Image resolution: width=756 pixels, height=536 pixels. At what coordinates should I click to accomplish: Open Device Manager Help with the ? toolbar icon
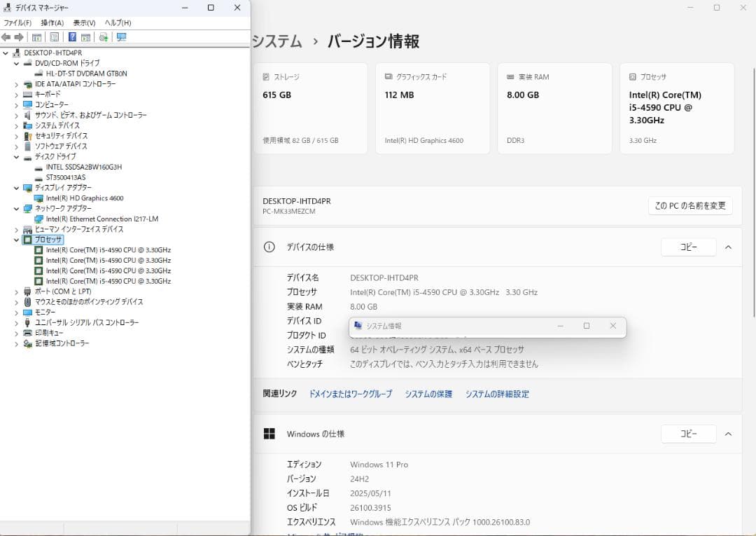[x=73, y=37]
